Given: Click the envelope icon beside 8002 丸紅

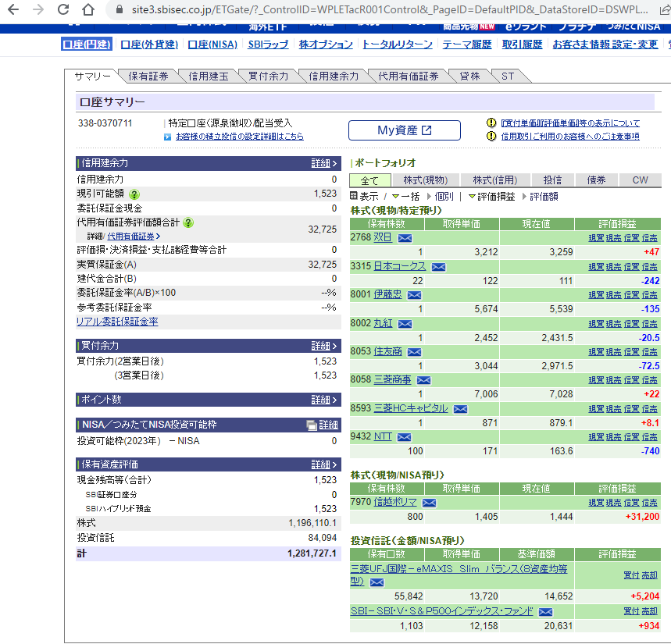Looking at the screenshot, I should 405,324.
